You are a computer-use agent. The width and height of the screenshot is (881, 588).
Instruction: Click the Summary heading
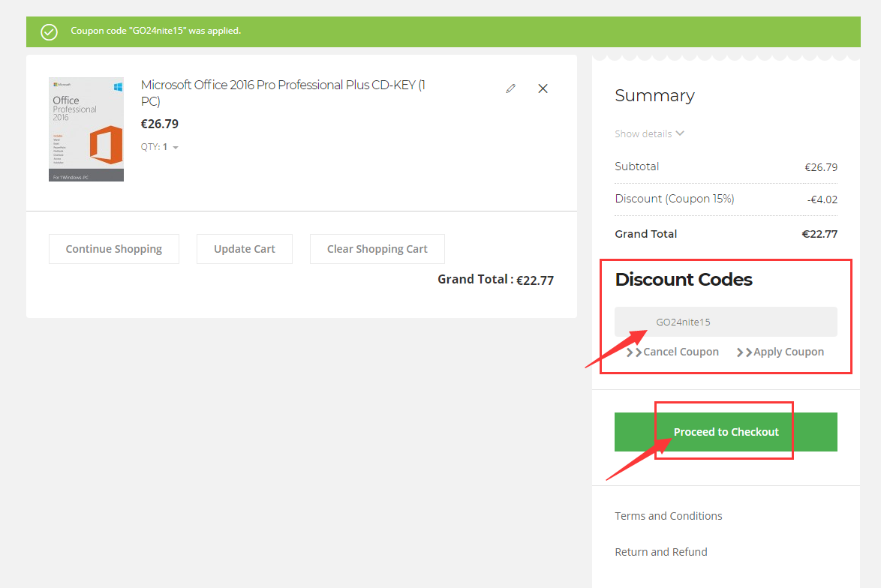654,95
